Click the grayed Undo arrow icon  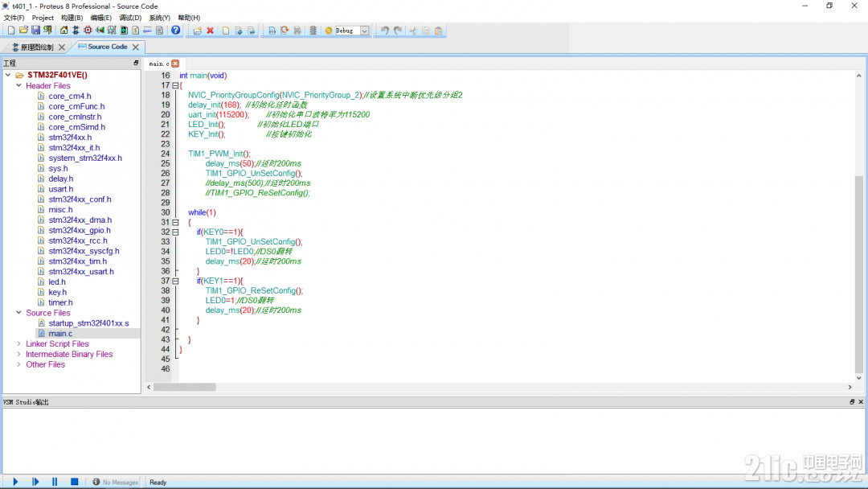coord(385,31)
